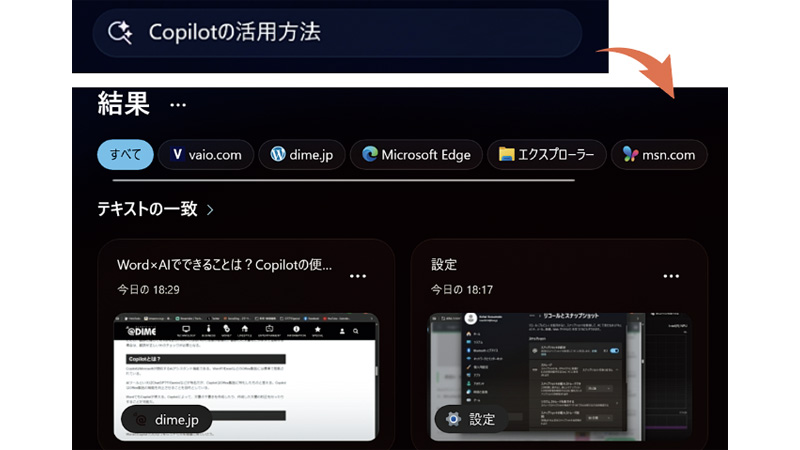
Task: Click the WordPress icon on dime.jp chip
Action: click(x=278, y=154)
